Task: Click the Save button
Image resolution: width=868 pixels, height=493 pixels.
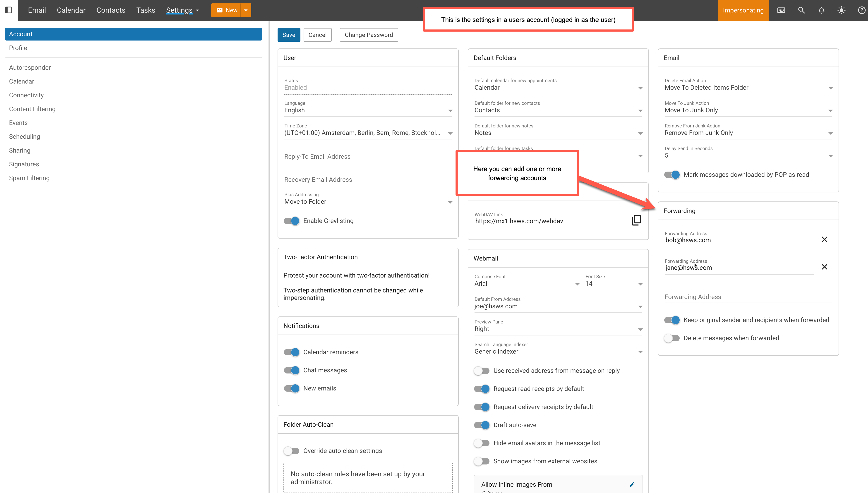Action: pos(289,35)
